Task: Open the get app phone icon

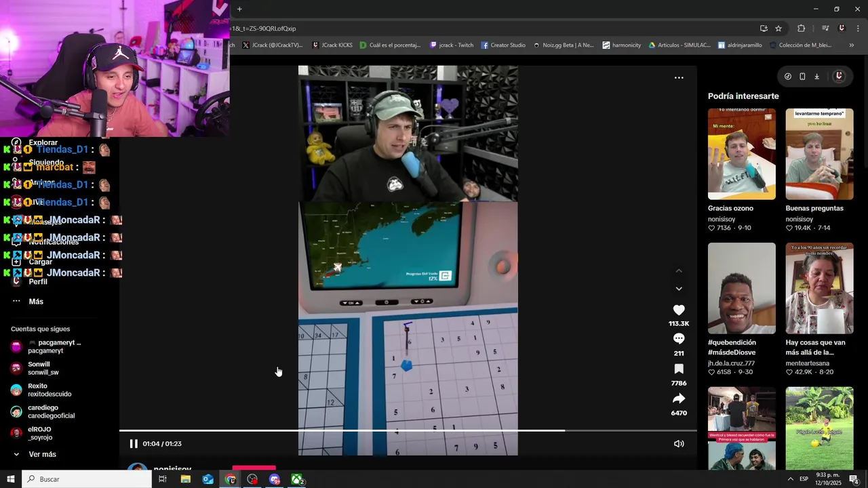Action: [802, 77]
